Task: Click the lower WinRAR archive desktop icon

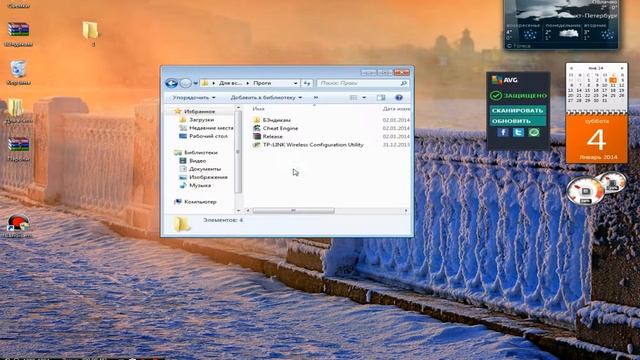Action: (18, 145)
